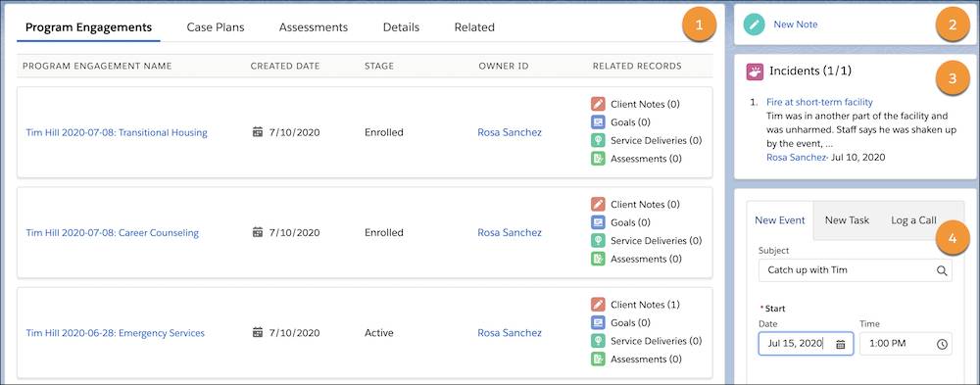Click Active stage in Emergency Services row
Image resolution: width=980 pixels, height=385 pixels.
(378, 333)
